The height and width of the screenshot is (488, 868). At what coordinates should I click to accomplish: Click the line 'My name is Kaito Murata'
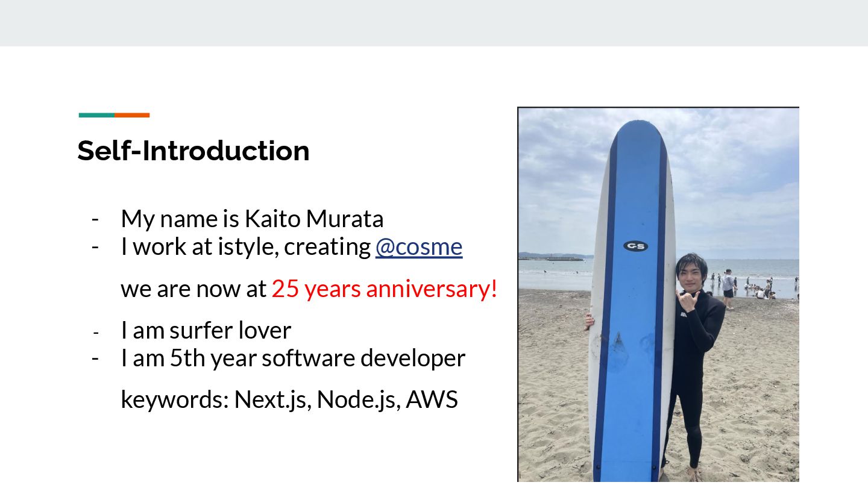(x=252, y=219)
